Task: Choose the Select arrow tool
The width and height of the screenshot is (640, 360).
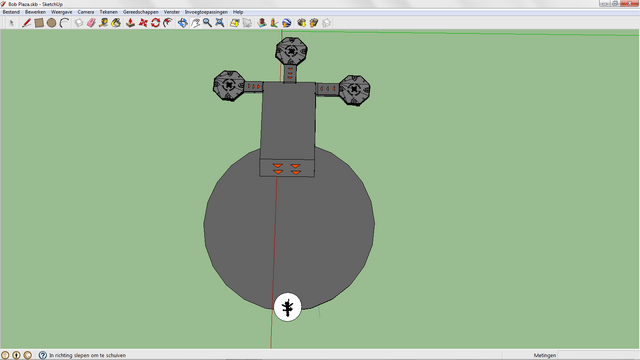Action: coord(11,23)
